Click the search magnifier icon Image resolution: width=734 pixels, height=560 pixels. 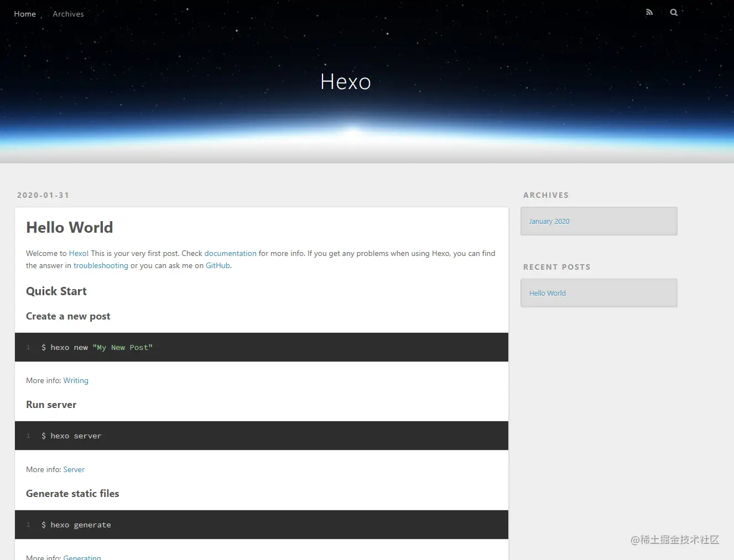click(674, 12)
